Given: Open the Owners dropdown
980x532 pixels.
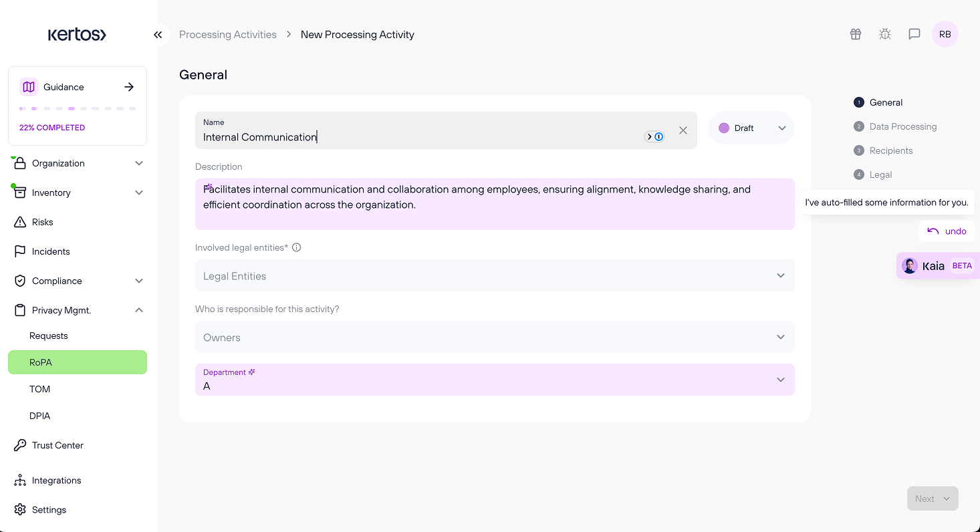Looking at the screenshot, I should click(495, 337).
